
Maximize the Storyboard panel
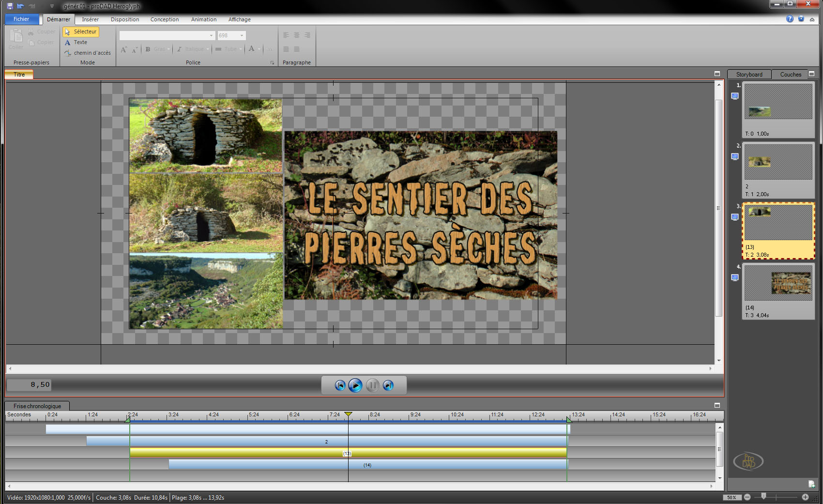point(812,74)
